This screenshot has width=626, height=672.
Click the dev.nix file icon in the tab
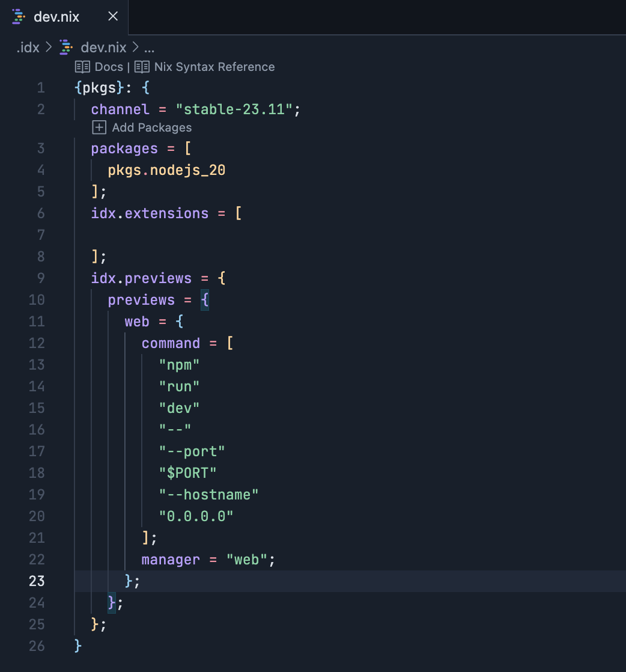pos(19,17)
